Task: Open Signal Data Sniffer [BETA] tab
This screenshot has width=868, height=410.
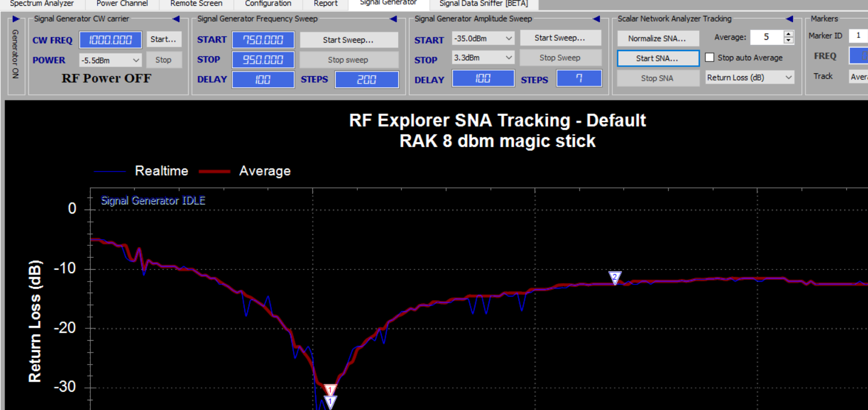Action: tap(483, 3)
